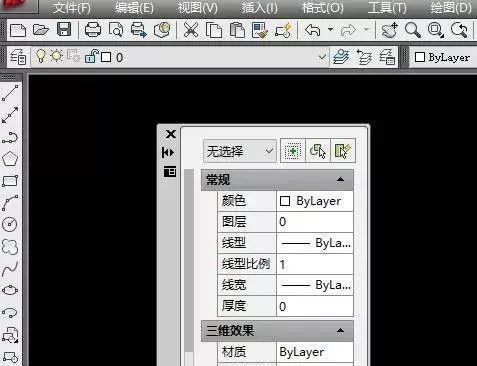Open a file with folder icon
The width and height of the screenshot is (477, 366).
[41, 30]
